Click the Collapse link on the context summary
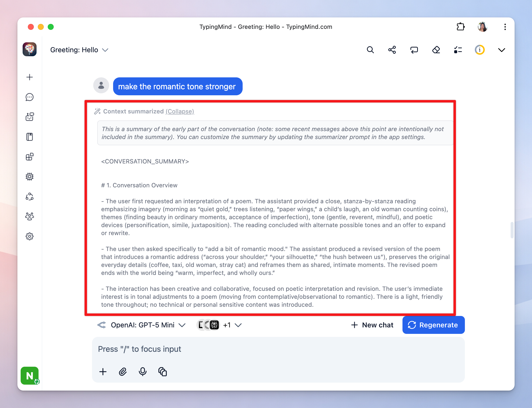The image size is (532, 408). click(x=180, y=111)
